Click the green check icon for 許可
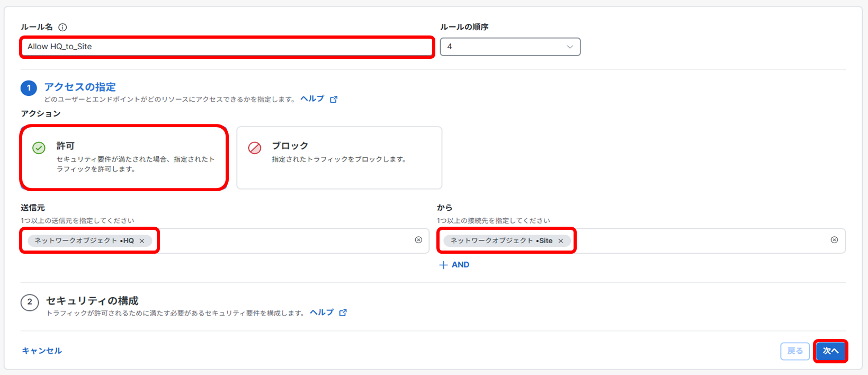 tap(39, 148)
